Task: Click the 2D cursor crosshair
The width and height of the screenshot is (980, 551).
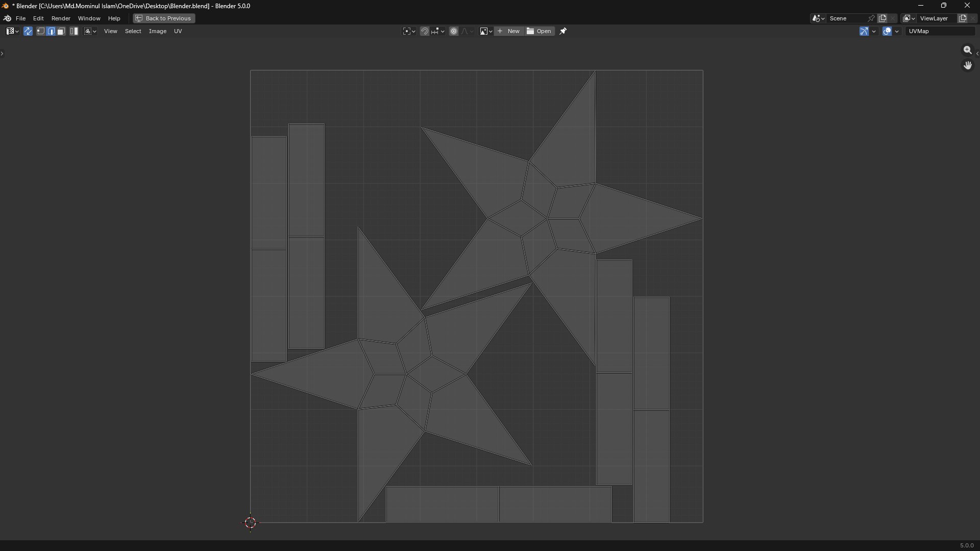Action: coord(250,522)
